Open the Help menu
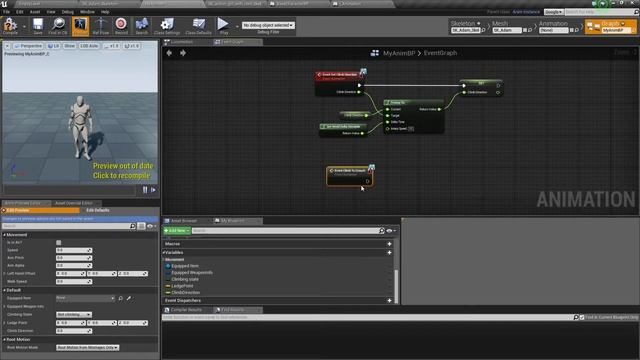This screenshot has height=360, width=640. click(x=105, y=12)
